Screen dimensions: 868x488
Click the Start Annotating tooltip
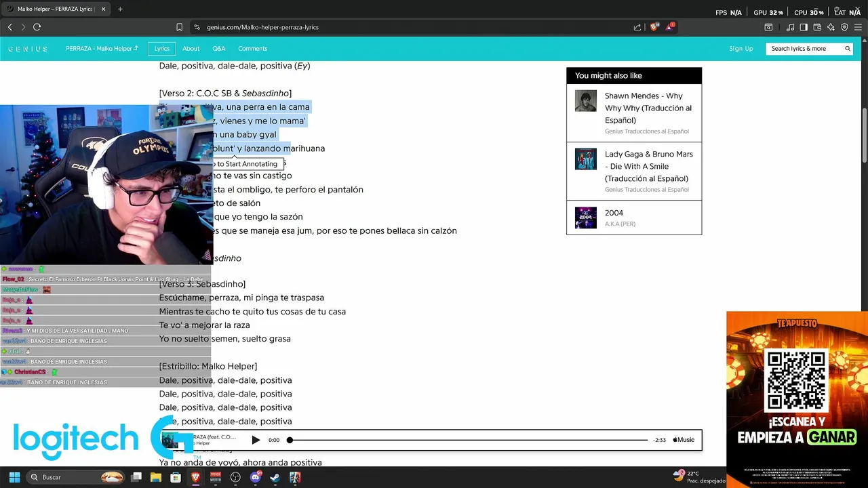click(246, 164)
